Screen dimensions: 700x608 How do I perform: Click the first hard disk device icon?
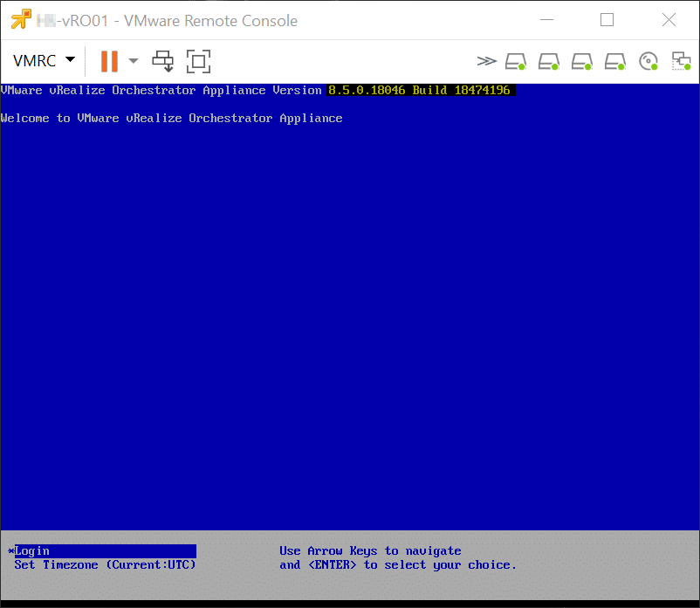(516, 61)
